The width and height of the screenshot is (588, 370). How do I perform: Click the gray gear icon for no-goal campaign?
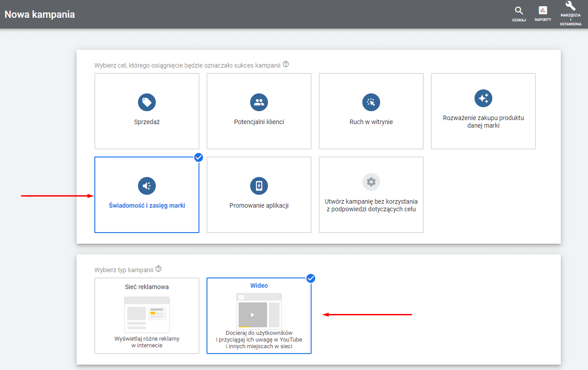point(371,182)
